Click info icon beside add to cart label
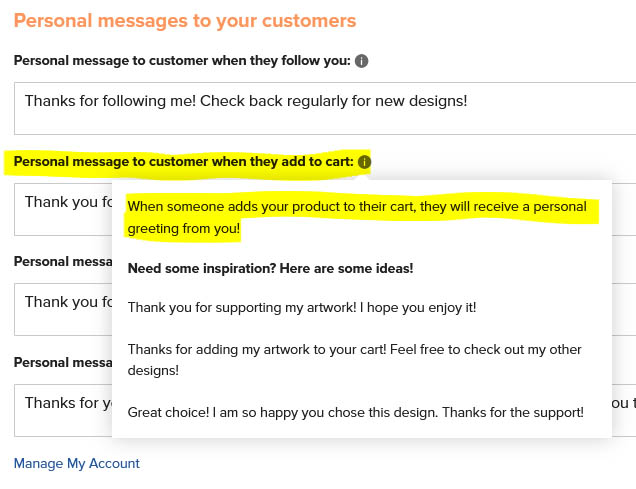This screenshot has width=636, height=489. coord(364,162)
